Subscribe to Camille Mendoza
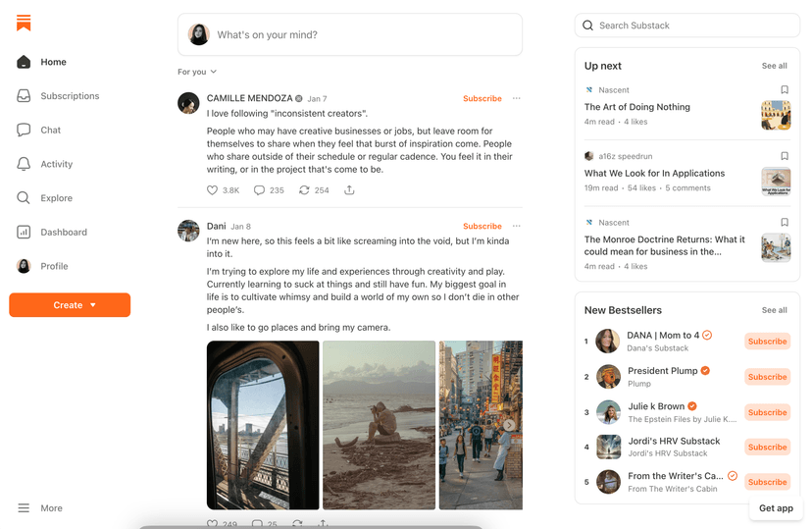 [482, 98]
